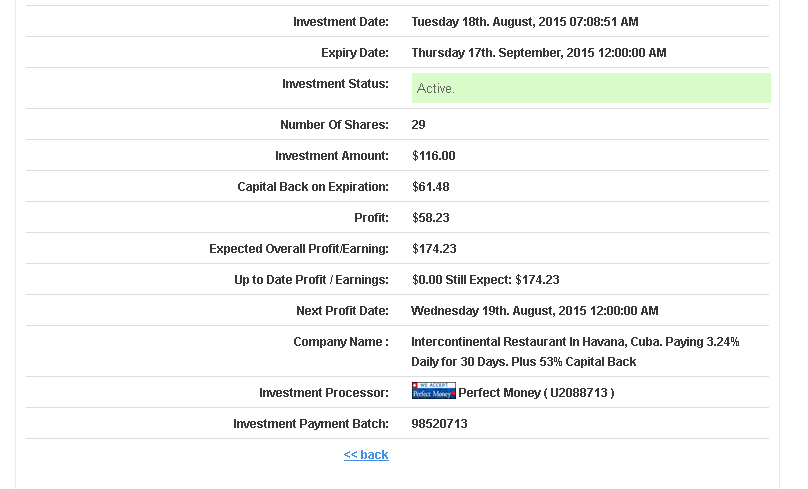Click the $61.48 capital back value
Viewport: 808px width, 489px height.
point(431,187)
